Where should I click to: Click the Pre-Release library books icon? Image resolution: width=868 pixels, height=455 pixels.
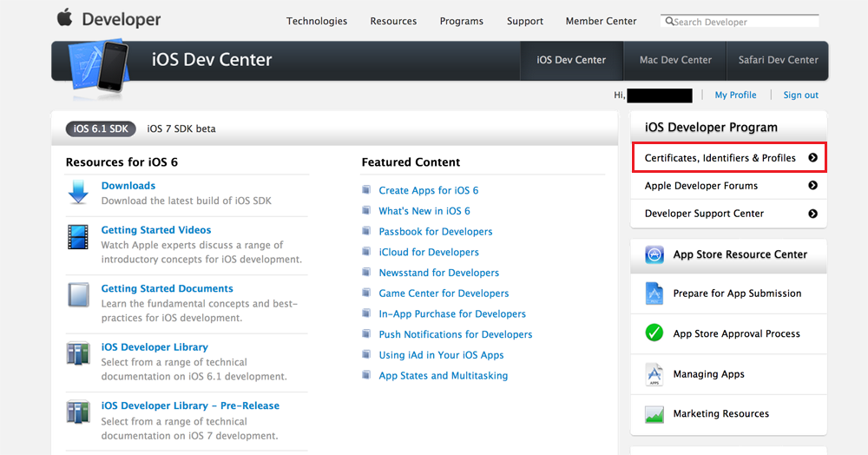(x=78, y=412)
